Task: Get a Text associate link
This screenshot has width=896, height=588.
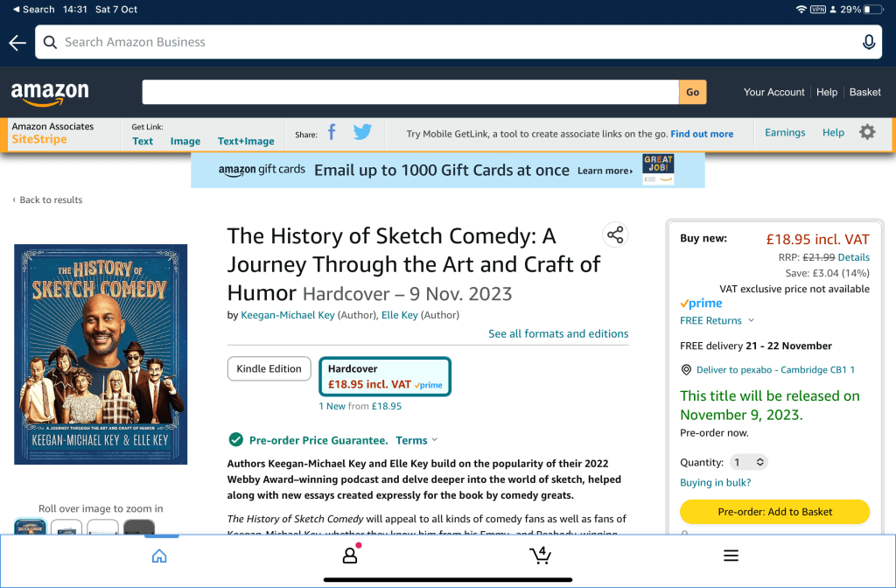Action: pos(143,141)
